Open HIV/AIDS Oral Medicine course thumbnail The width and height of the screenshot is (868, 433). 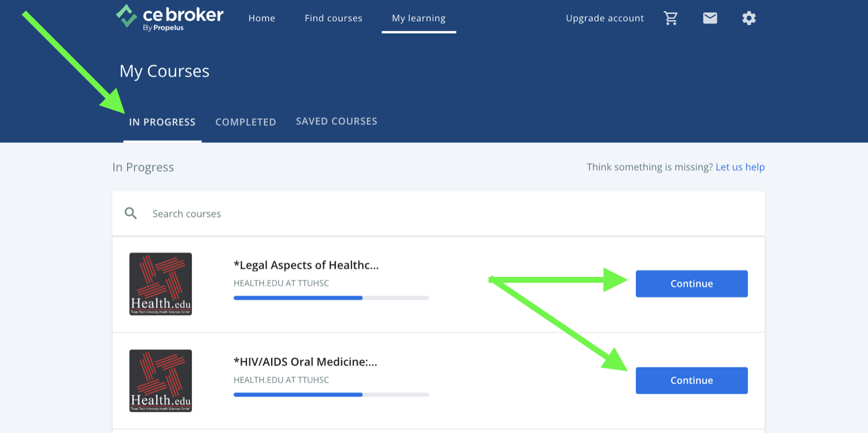coord(161,381)
